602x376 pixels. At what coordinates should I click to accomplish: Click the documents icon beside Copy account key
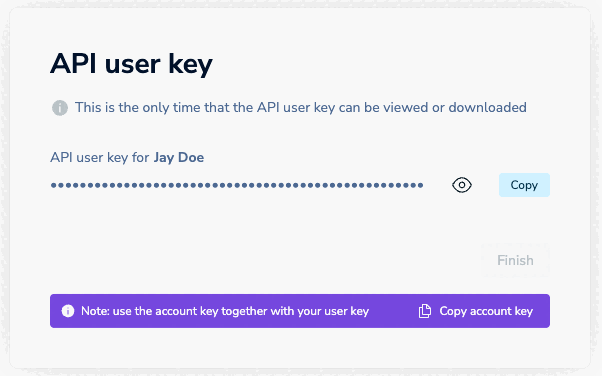pyautogui.click(x=425, y=311)
